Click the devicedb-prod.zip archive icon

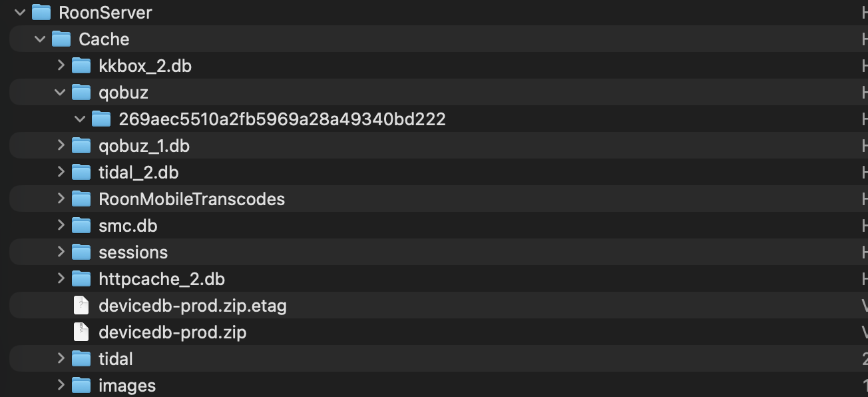(x=81, y=332)
